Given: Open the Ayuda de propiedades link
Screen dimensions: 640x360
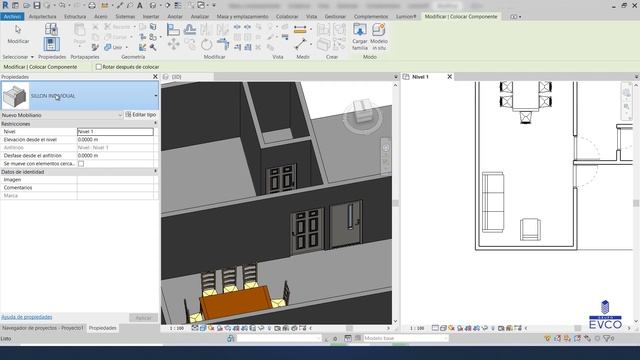Looking at the screenshot, I should click(x=27, y=317).
